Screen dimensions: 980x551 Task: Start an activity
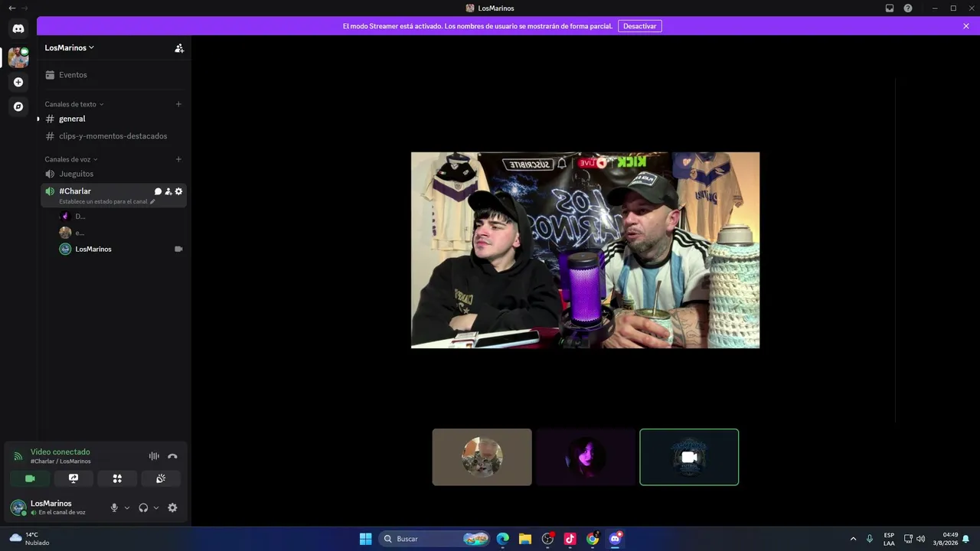117,478
